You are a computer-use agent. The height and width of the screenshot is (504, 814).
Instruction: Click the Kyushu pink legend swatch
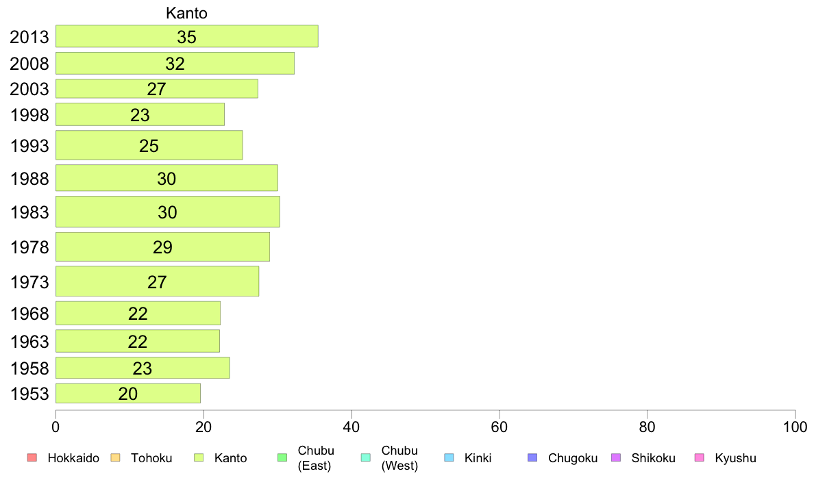pyautogui.click(x=700, y=458)
